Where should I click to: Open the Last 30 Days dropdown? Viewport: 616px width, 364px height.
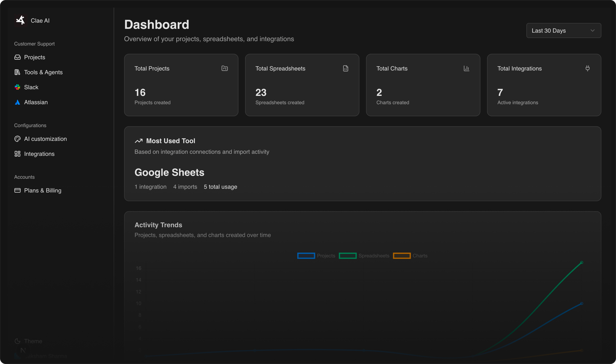pyautogui.click(x=563, y=30)
